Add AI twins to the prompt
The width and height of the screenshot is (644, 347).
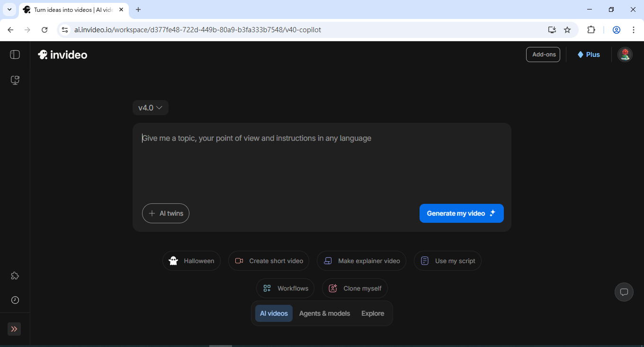coord(166,213)
